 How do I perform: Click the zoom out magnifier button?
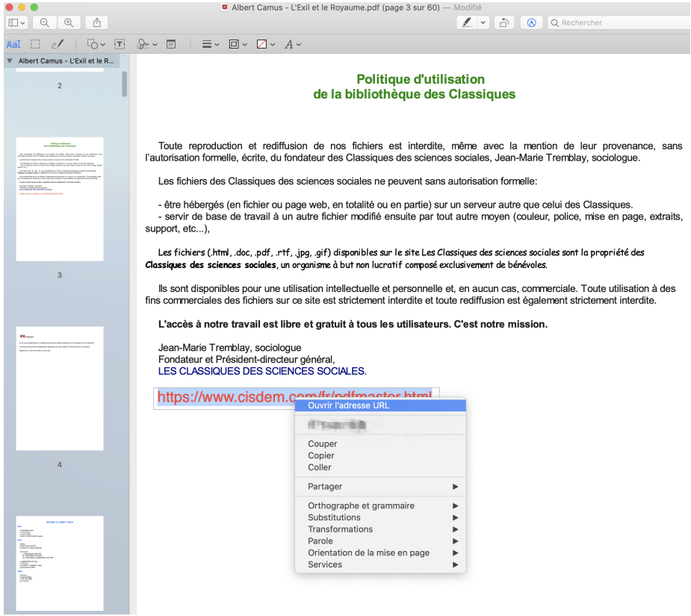click(45, 23)
